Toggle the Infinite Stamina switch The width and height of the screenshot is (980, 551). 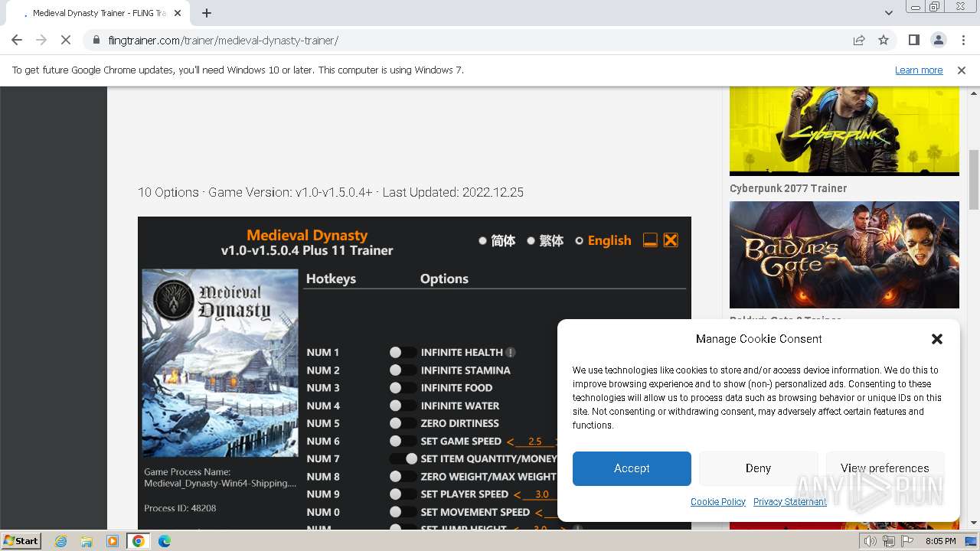tap(403, 370)
